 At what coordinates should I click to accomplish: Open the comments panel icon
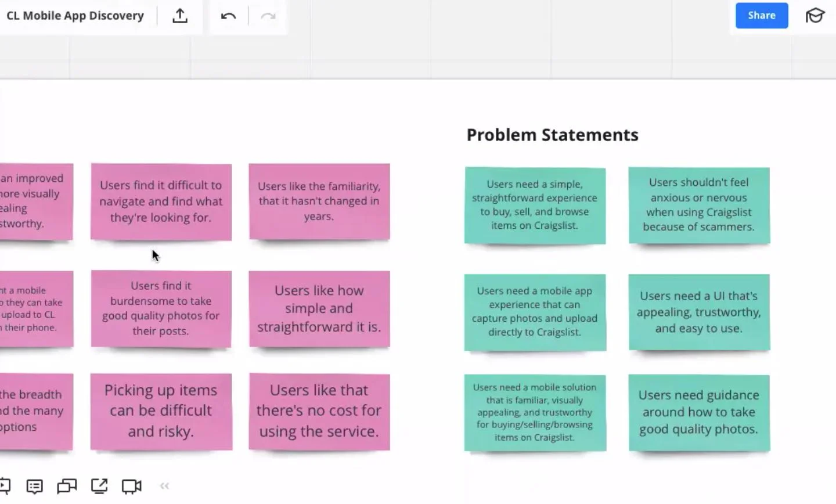click(34, 486)
